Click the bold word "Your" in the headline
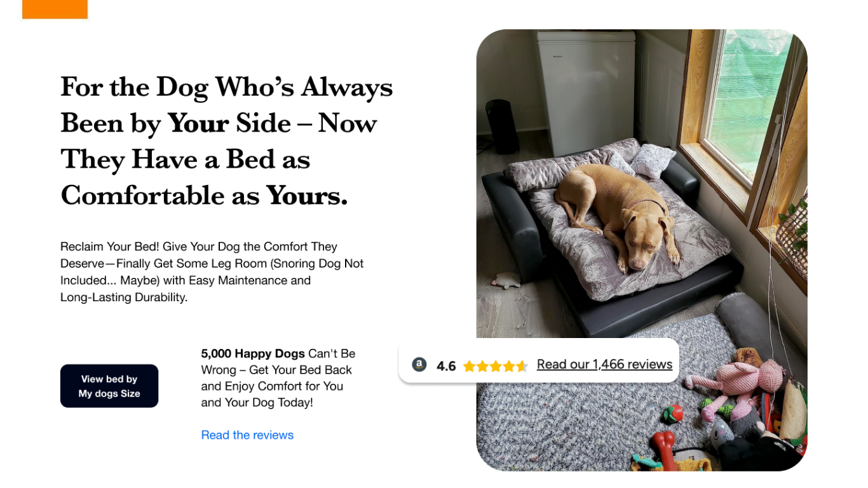The width and height of the screenshot is (868, 488). pos(198,123)
